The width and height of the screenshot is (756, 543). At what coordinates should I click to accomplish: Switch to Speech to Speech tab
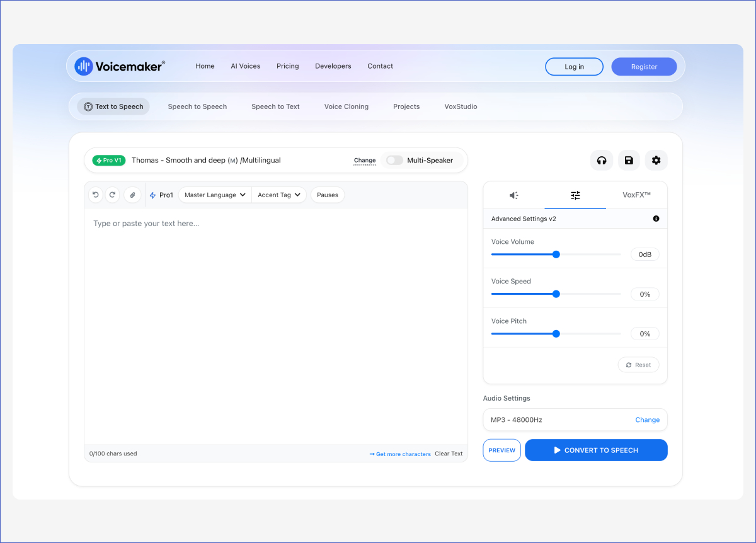197,106
